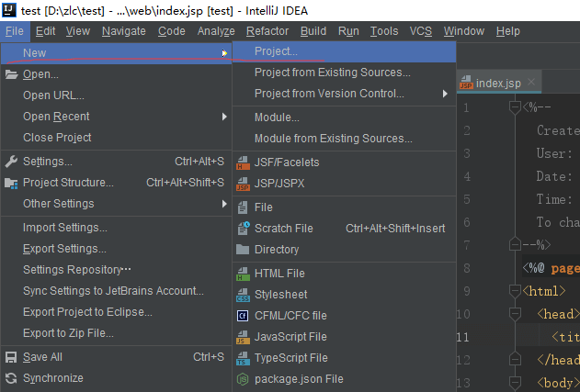Select Export to Zip File... option
The width and height of the screenshot is (580, 392).
coord(68,333)
